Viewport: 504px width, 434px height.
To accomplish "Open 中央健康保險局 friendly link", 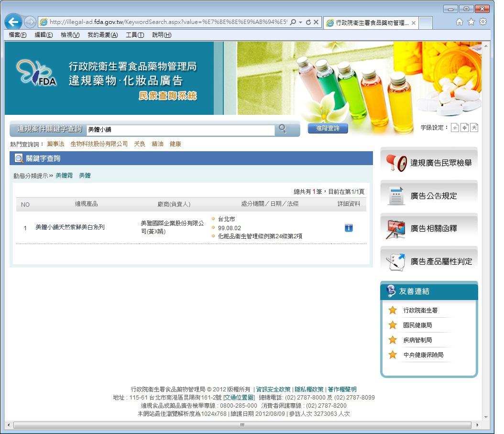I will click(423, 355).
